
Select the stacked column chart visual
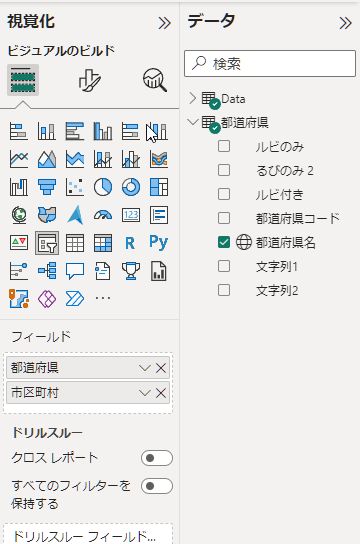click(47, 131)
